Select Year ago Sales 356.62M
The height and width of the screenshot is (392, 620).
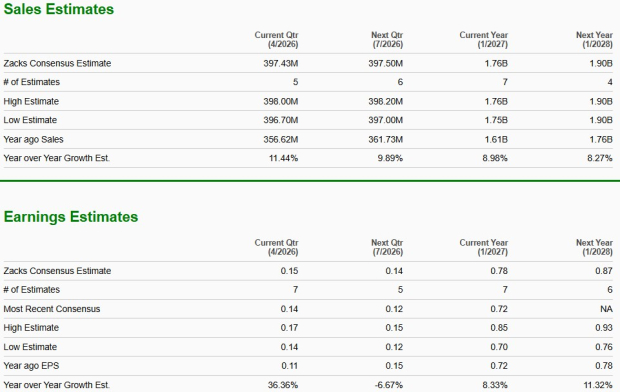pos(281,139)
